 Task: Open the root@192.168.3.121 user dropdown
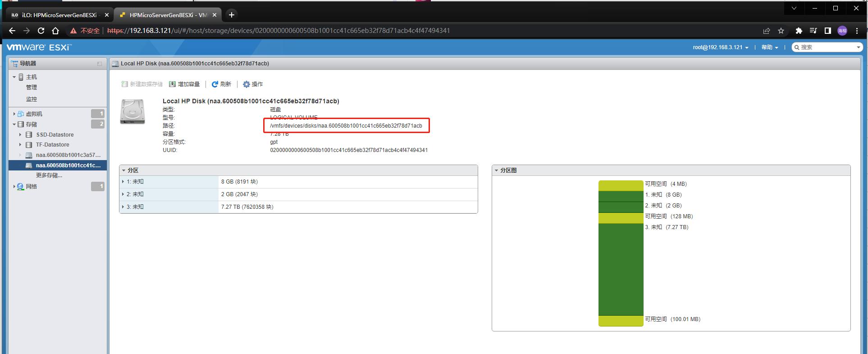721,47
